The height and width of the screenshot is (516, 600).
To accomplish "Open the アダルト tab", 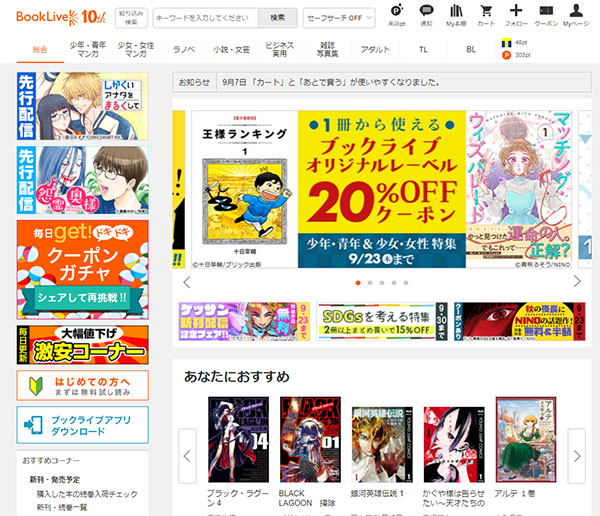I will click(375, 49).
